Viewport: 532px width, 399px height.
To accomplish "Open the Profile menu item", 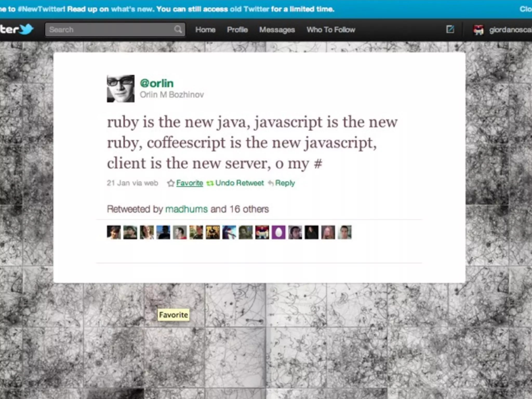I will pyautogui.click(x=237, y=30).
